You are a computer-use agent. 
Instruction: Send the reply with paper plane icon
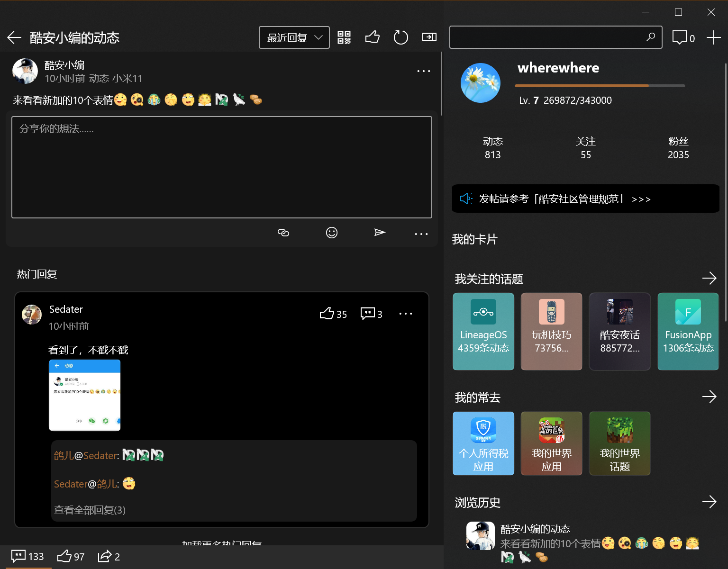[380, 232]
